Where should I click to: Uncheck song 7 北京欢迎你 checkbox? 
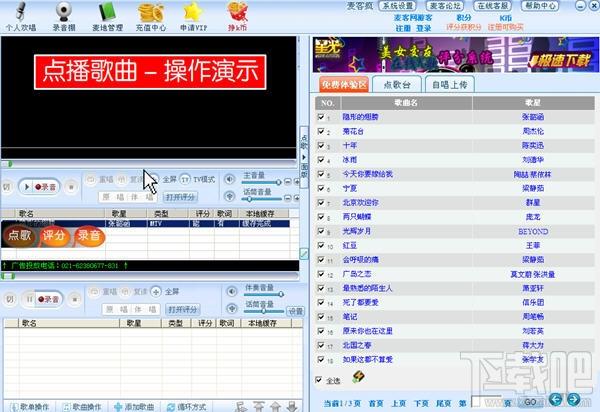pyautogui.click(x=321, y=202)
